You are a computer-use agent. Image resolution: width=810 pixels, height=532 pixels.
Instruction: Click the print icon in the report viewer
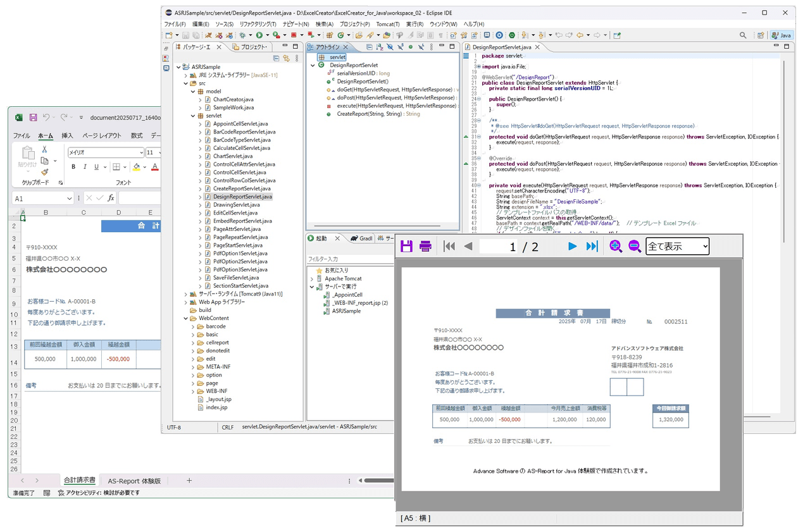[426, 246]
